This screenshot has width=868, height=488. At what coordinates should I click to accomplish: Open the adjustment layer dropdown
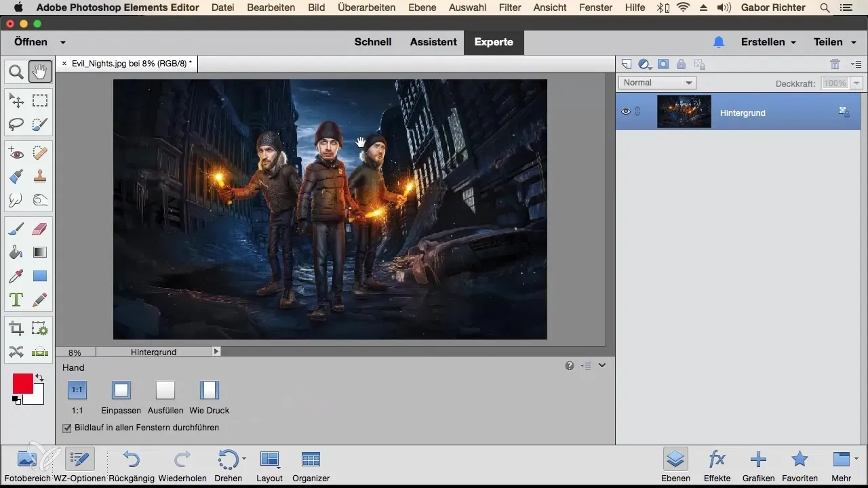point(644,64)
